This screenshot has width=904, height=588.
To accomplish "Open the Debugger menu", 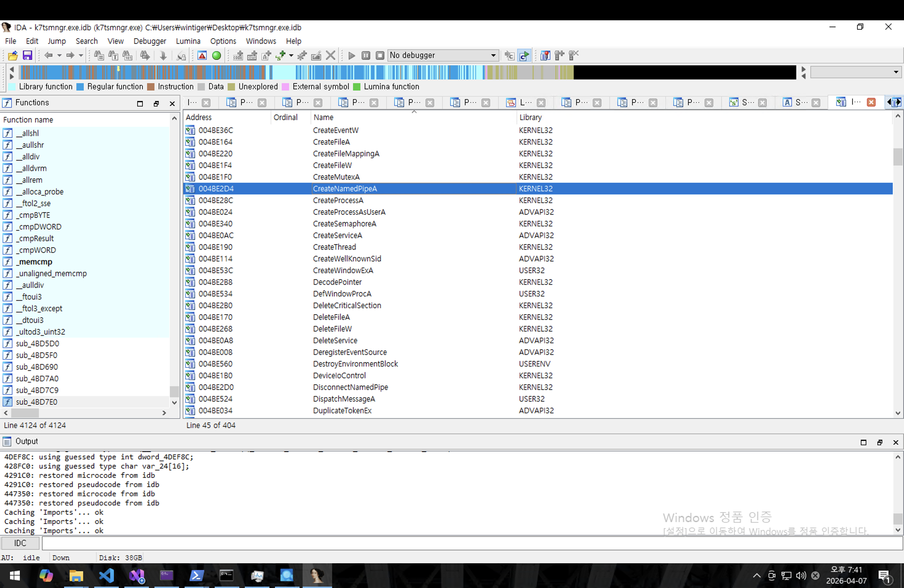I will (x=150, y=41).
